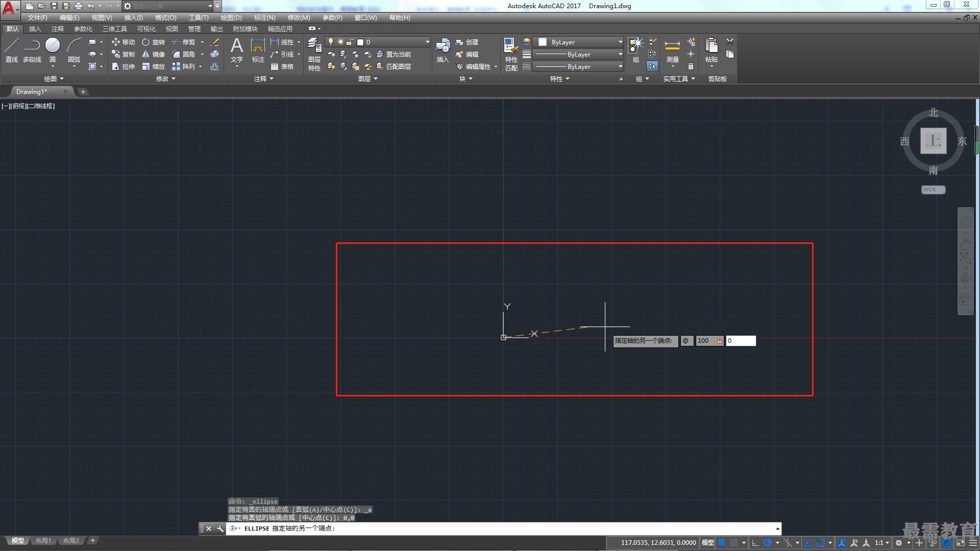Image resolution: width=980 pixels, height=551 pixels.
Task: Click the object color wheel icon
Action: [527, 42]
